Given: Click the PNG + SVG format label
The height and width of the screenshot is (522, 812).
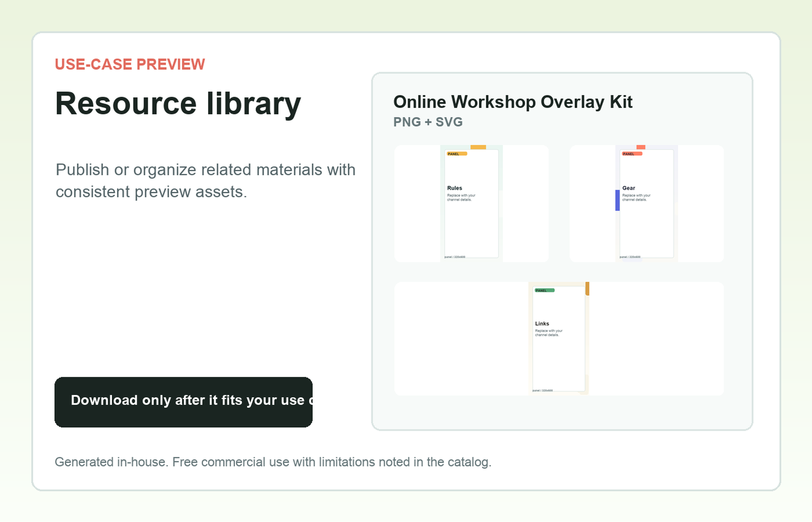Looking at the screenshot, I should point(428,122).
